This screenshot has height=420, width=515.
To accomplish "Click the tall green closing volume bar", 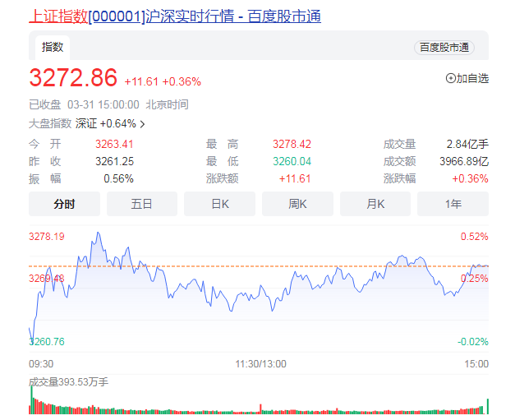I will point(487,405).
